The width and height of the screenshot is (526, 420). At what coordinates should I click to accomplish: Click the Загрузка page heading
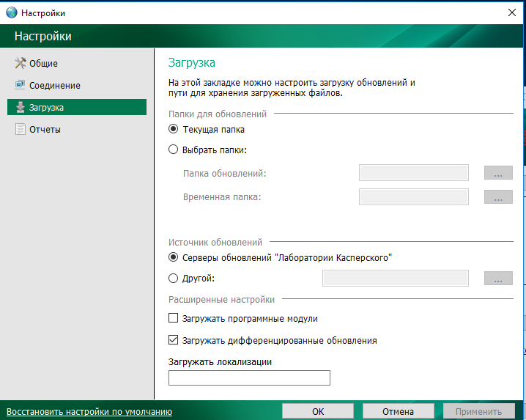pyautogui.click(x=191, y=63)
